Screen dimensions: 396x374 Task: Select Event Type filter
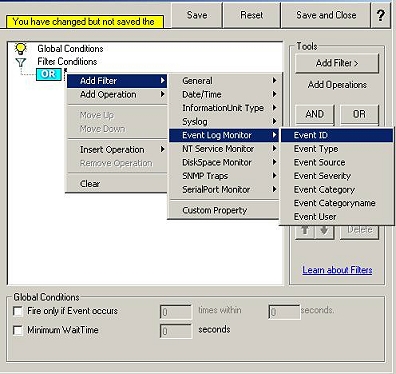(337, 149)
